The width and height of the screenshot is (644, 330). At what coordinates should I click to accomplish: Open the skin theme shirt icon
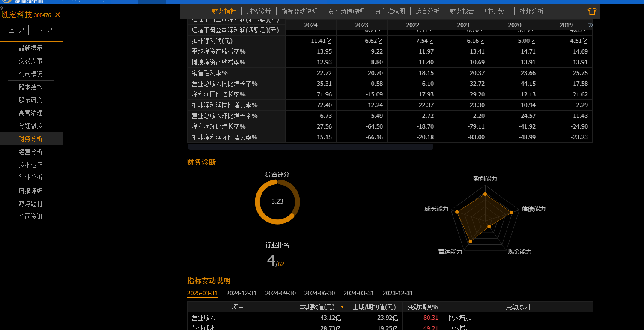592,11
